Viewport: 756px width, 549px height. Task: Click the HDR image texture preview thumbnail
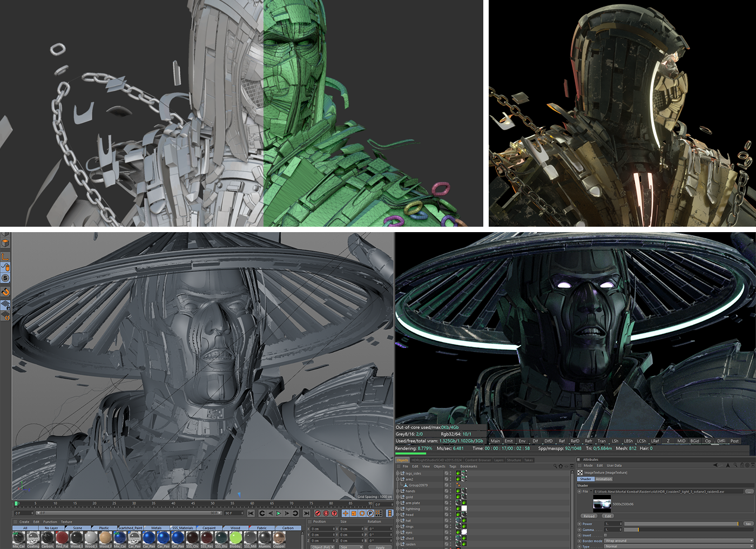(602, 505)
